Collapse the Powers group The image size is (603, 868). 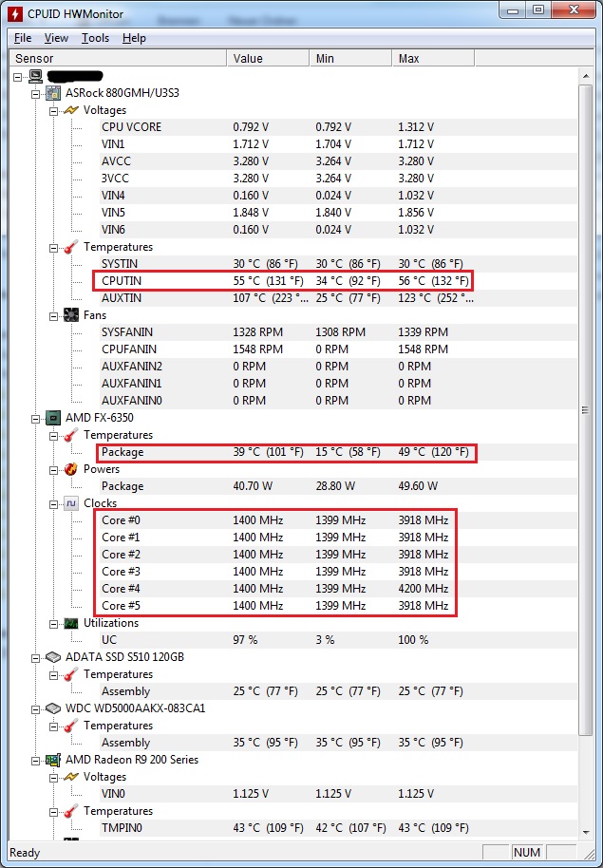54,470
